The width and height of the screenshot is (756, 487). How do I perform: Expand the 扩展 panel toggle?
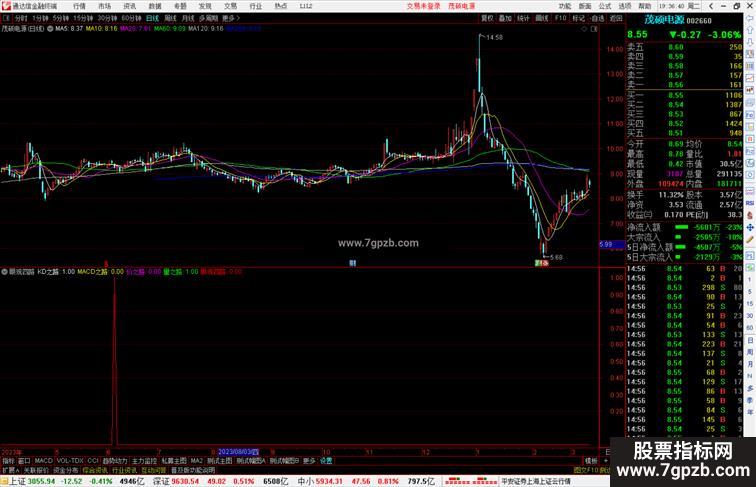[x=10, y=470]
